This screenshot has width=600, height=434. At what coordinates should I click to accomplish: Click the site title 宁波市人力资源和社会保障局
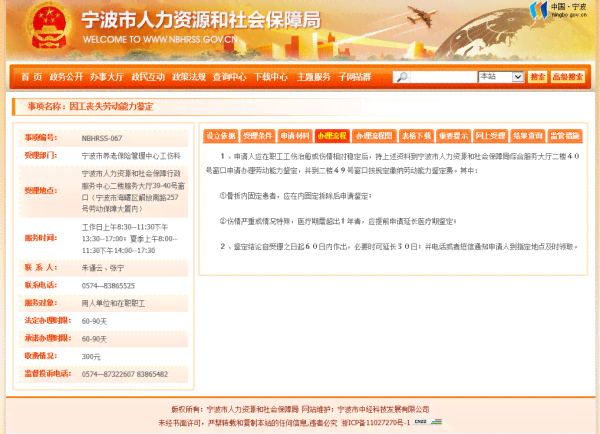pos(201,20)
